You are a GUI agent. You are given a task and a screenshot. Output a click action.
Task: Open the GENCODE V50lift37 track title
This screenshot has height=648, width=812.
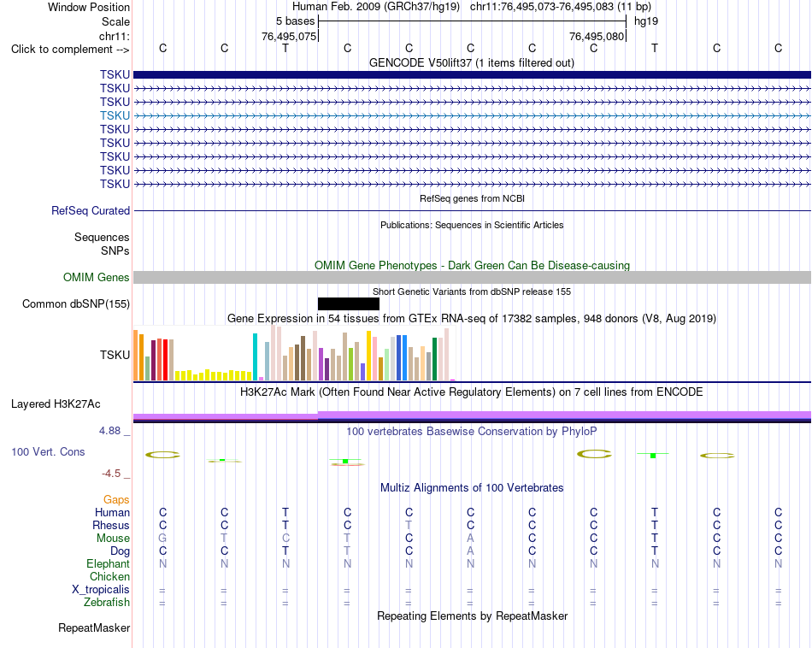(x=471, y=62)
